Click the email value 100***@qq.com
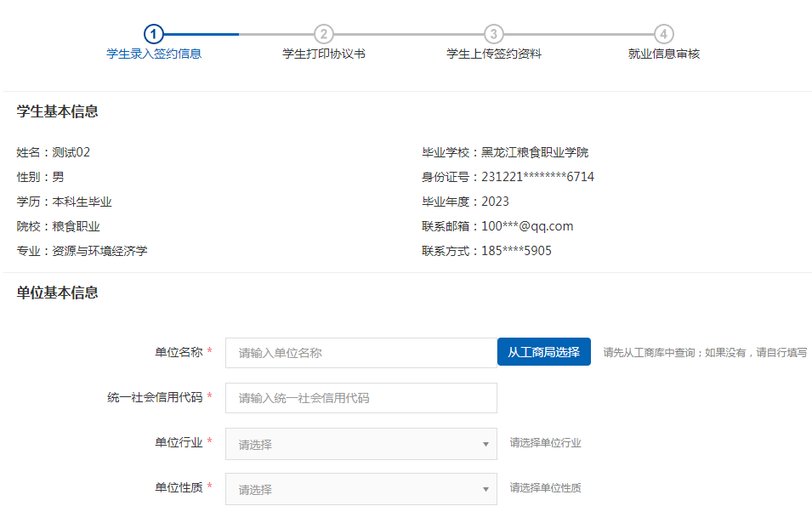This screenshot has width=812, height=506. pyautogui.click(x=527, y=226)
